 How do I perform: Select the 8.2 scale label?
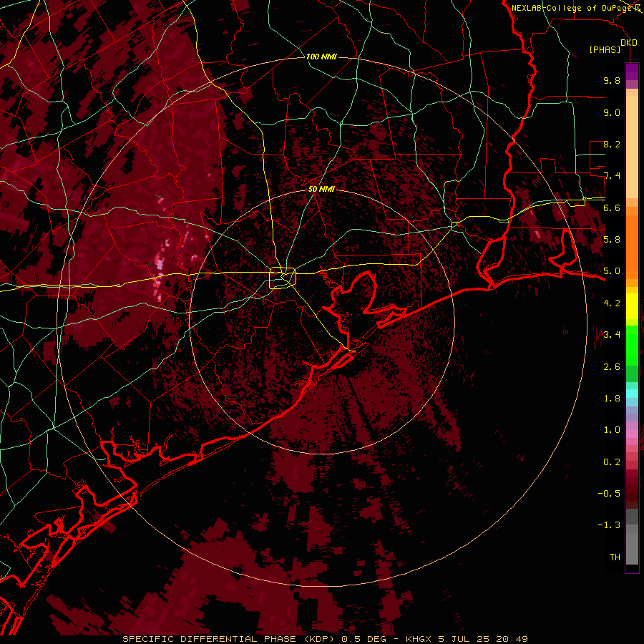612,144
